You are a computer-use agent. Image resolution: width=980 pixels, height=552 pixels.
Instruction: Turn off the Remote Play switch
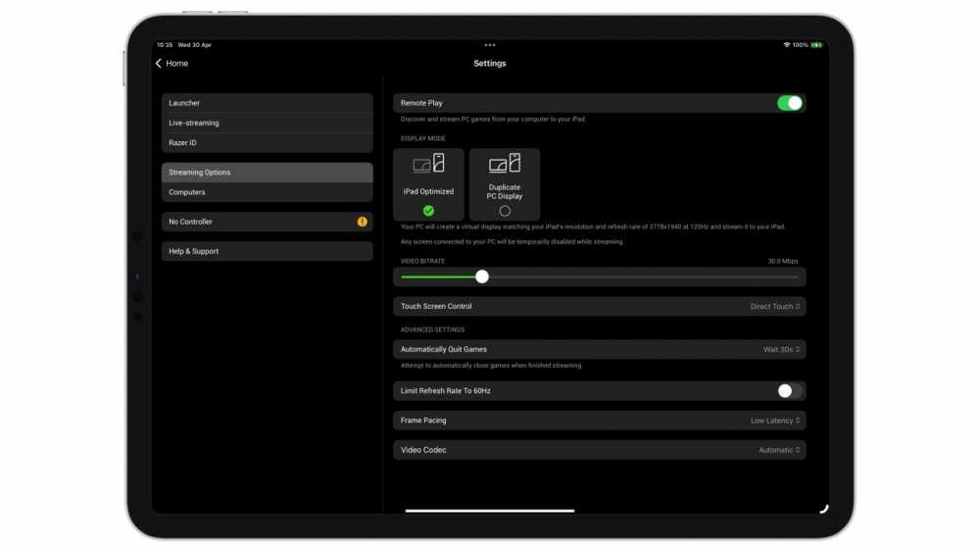coord(789,103)
